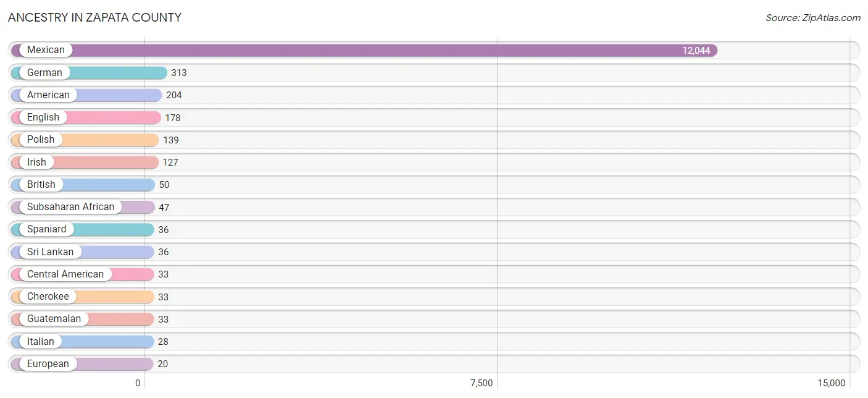
Task: Select the 204 value beside American bar
Action: pyautogui.click(x=174, y=95)
